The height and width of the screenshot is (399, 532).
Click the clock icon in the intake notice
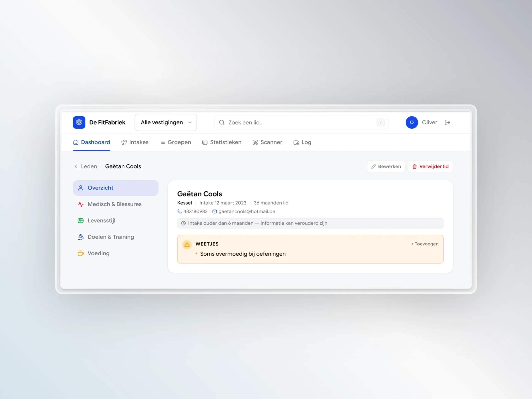(183, 223)
